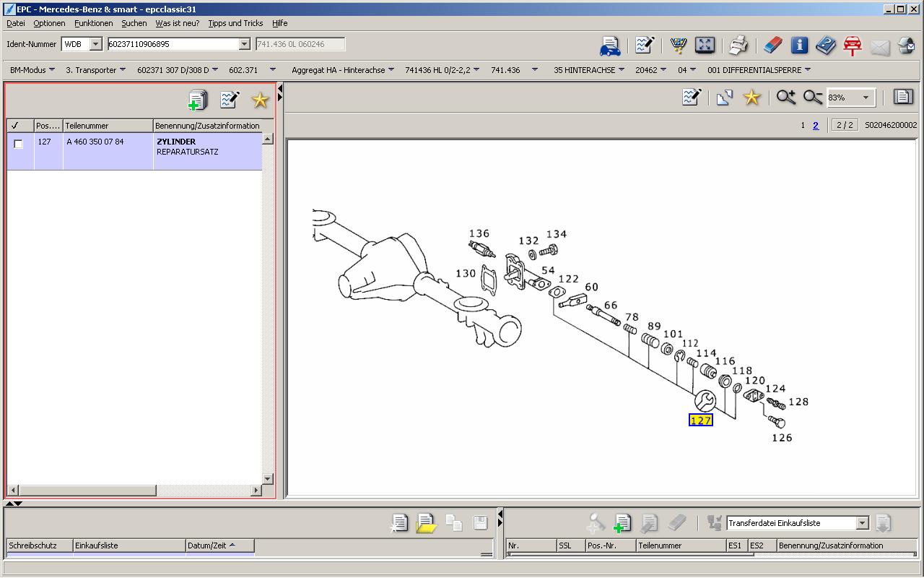Open the Tipps und Tricks menu
This screenshot has height=578, width=924.
(235, 23)
